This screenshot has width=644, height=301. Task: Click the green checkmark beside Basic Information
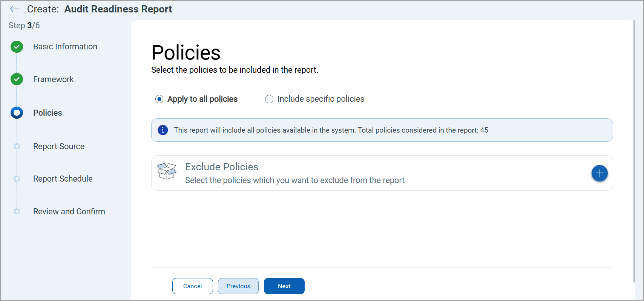17,47
